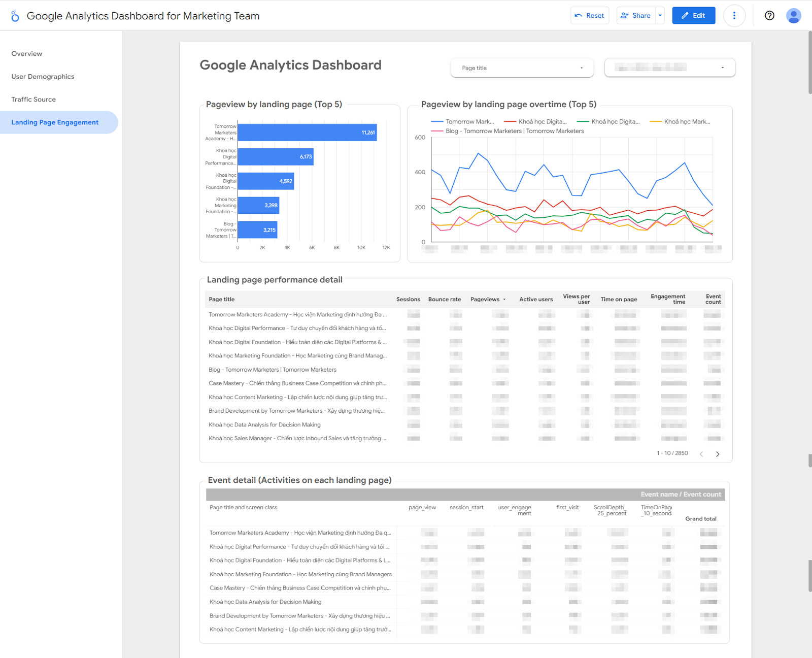Open the Page title filter dropdown
812x658 pixels.
coord(522,68)
